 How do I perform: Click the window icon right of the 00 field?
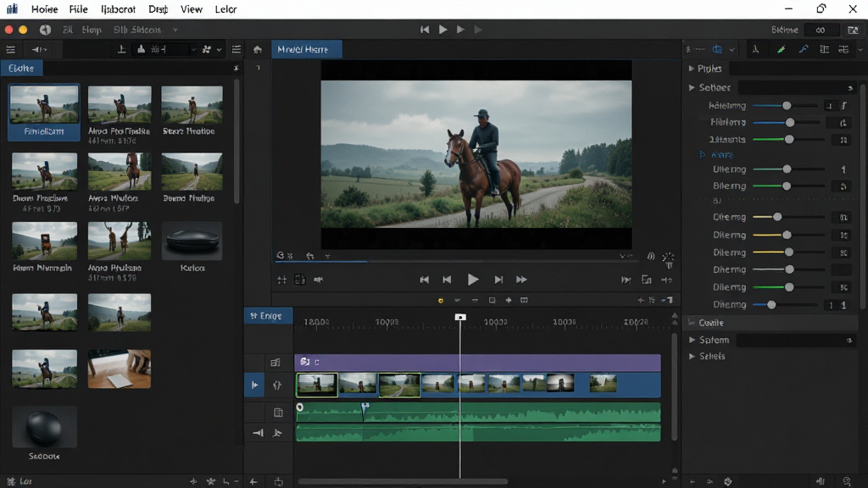pos(853,30)
